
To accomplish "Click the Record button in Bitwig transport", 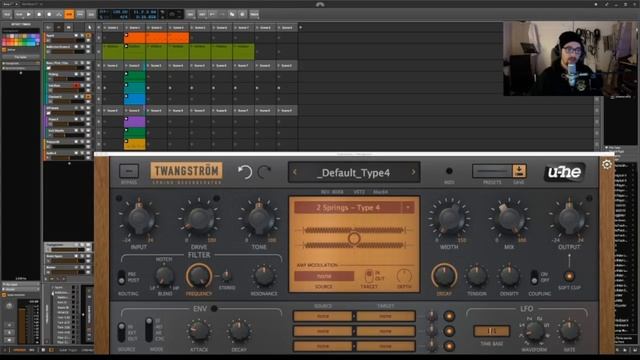I will click(49, 14).
